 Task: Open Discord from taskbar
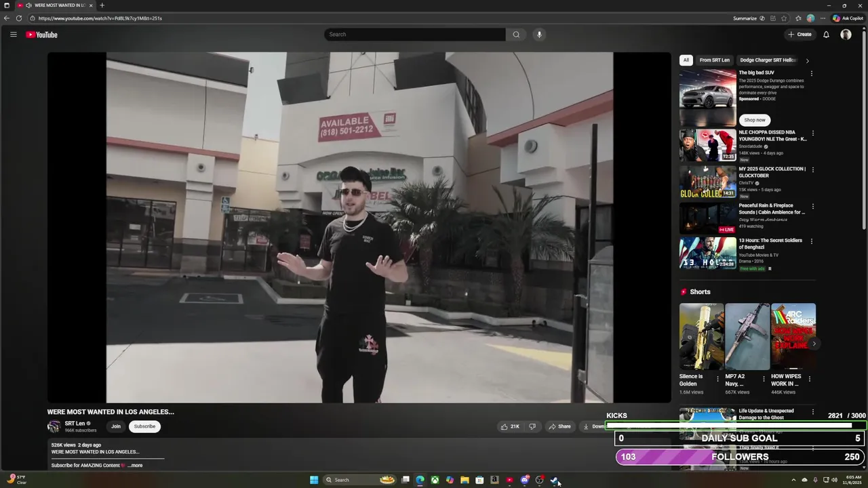pyautogui.click(x=524, y=480)
